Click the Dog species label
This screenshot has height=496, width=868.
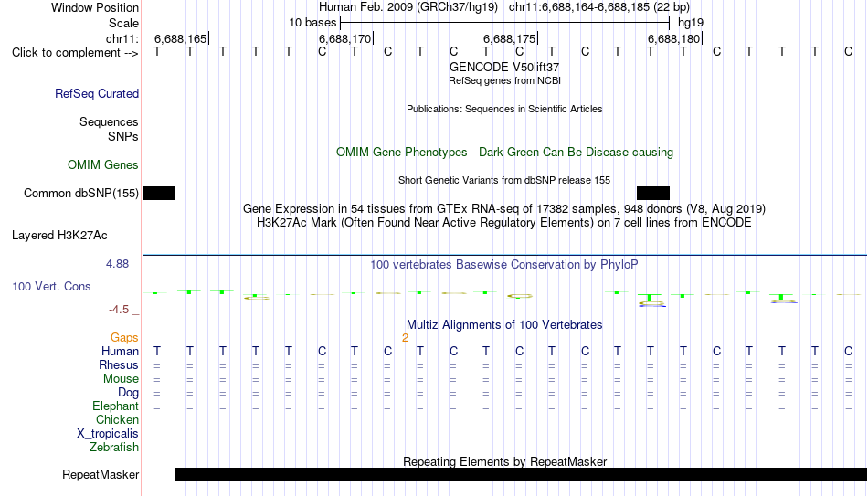tap(128, 393)
